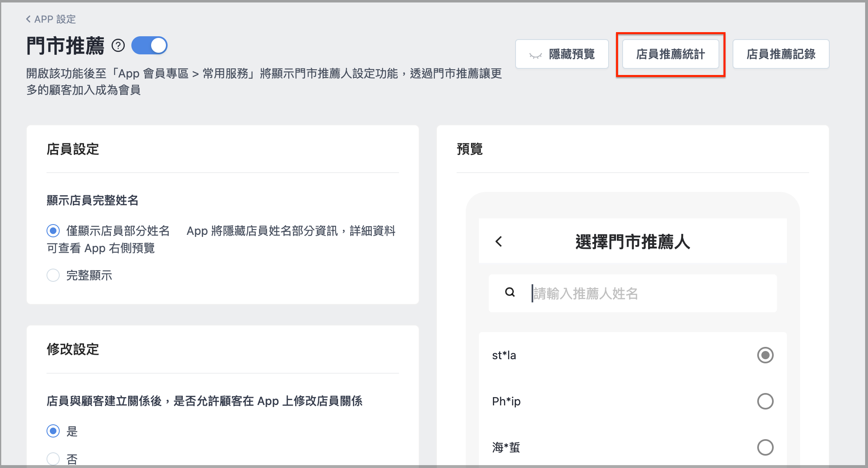Click the Ph*ip name text in preview
Screen dimensions: 868x468
(506, 401)
